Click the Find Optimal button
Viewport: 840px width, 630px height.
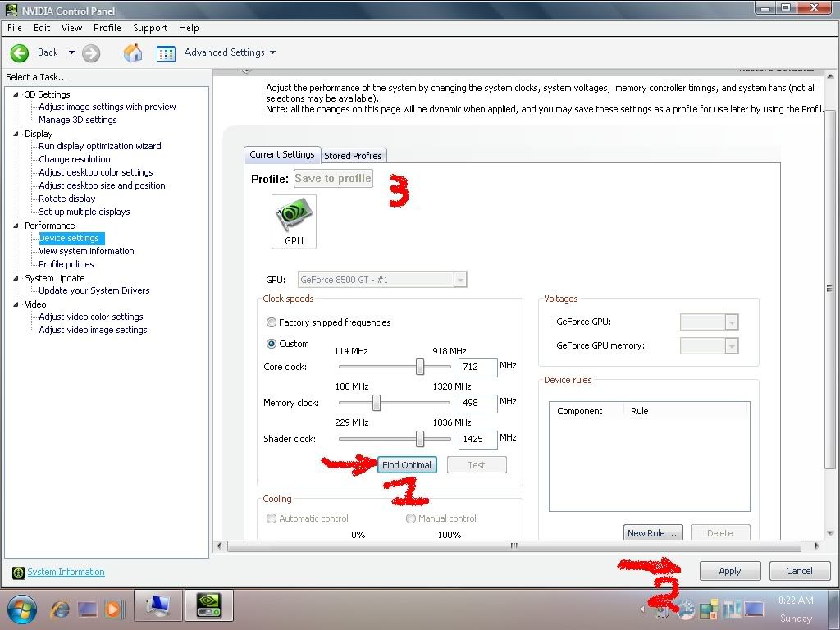407,465
